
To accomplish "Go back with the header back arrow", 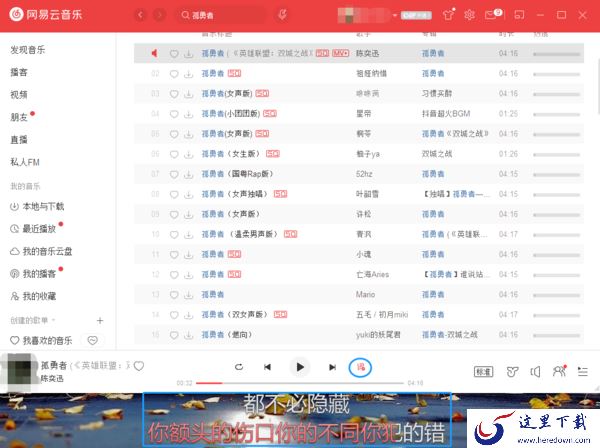I will click(140, 15).
